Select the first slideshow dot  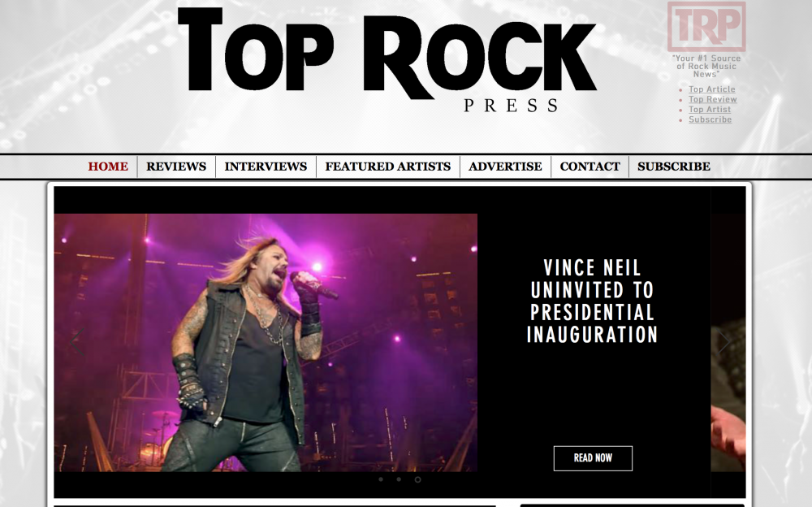tap(381, 479)
